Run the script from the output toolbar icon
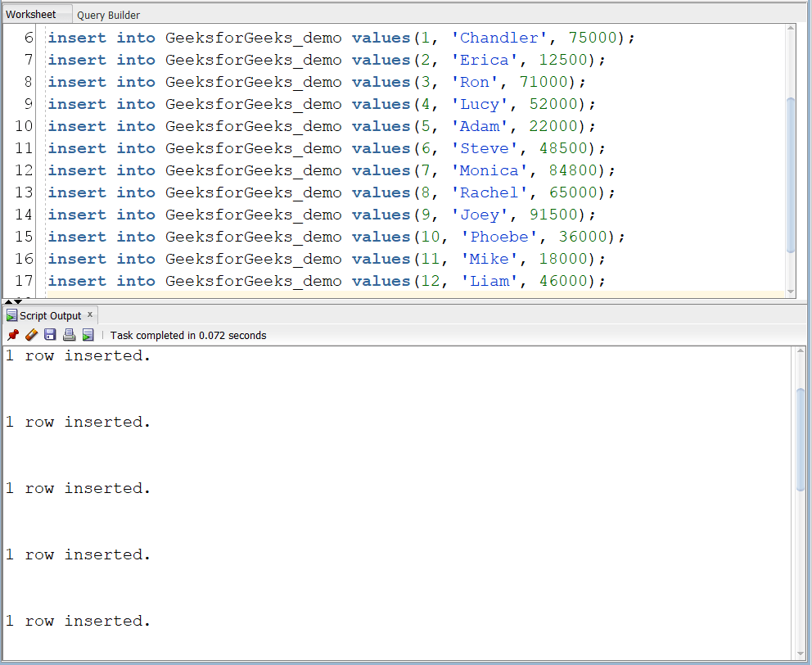 click(x=88, y=335)
